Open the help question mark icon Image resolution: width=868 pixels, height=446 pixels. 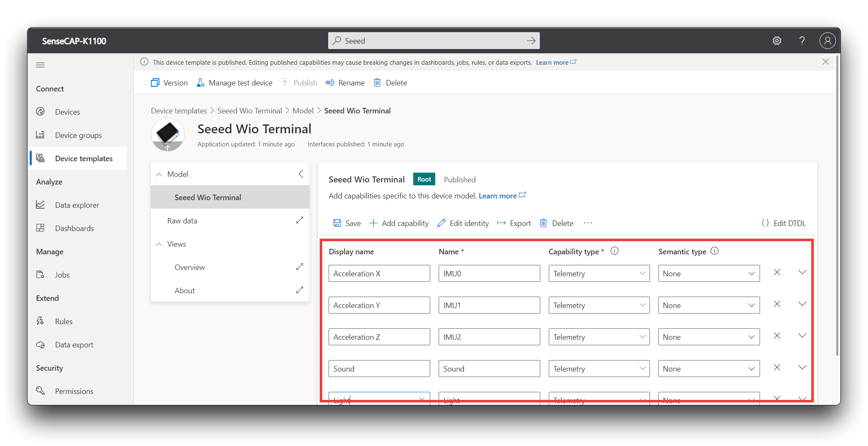[x=802, y=41]
